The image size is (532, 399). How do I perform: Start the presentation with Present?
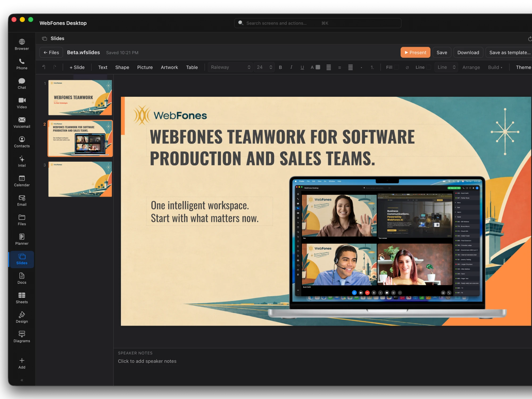tap(415, 52)
